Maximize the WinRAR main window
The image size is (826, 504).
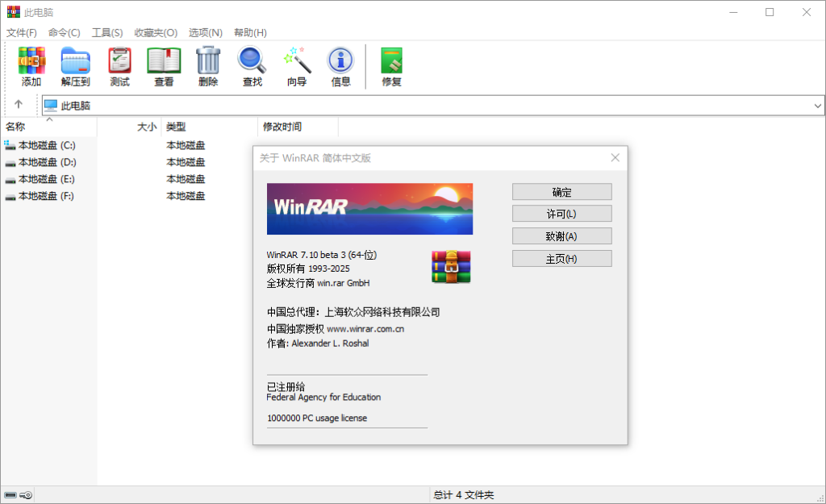pos(770,12)
